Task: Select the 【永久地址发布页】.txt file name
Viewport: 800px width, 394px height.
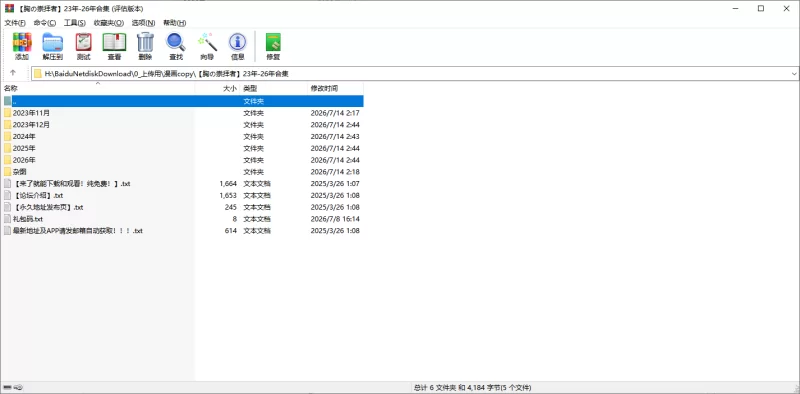Action: 48,207
